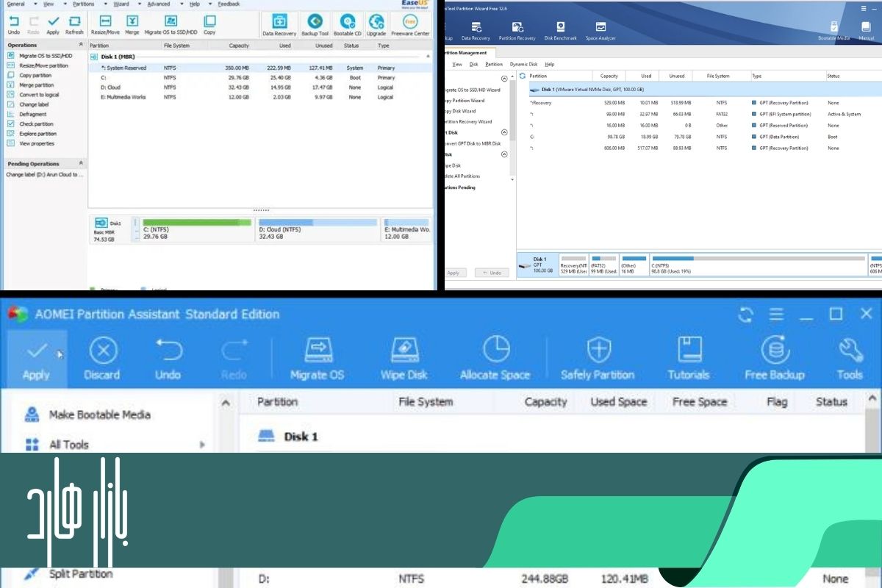Screen dimensions: 882x588
Task: Click the Copy tool in EaseUS toolbar
Action: click(x=209, y=25)
